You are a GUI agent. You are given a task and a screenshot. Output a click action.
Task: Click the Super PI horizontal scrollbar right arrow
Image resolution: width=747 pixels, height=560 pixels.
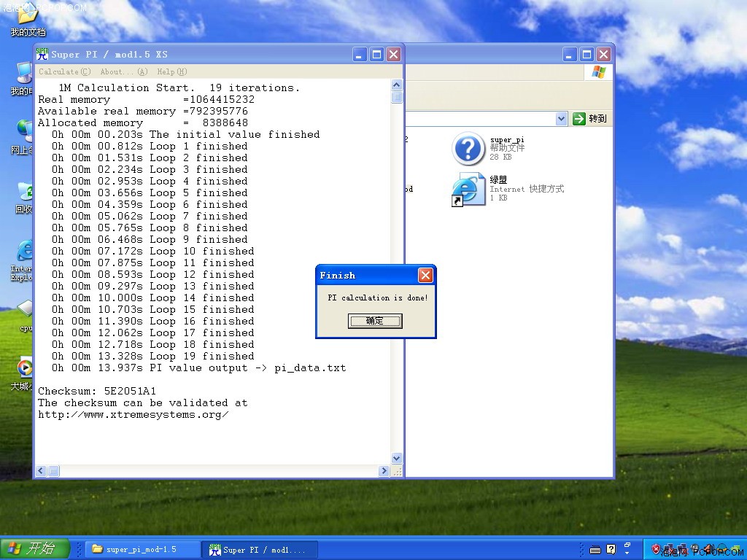[384, 471]
